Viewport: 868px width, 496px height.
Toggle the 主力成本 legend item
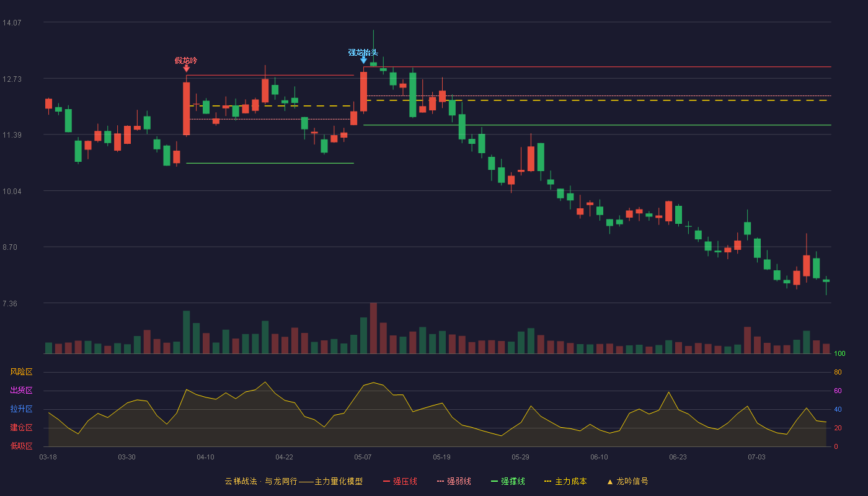coord(565,481)
